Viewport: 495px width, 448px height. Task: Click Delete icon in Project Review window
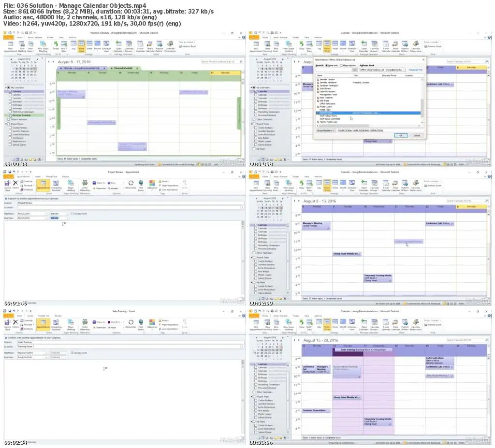tap(15, 185)
